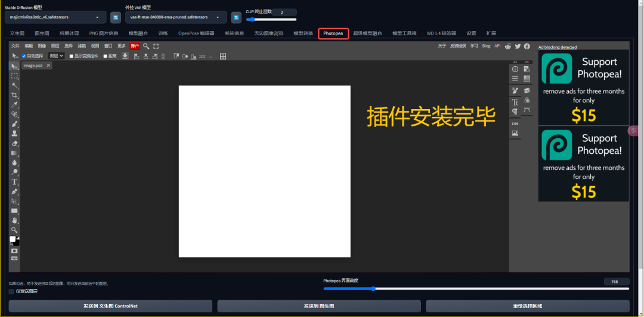This screenshot has width=644, height=317.
Task: Switch to the 文生图 tab
Action: click(17, 33)
